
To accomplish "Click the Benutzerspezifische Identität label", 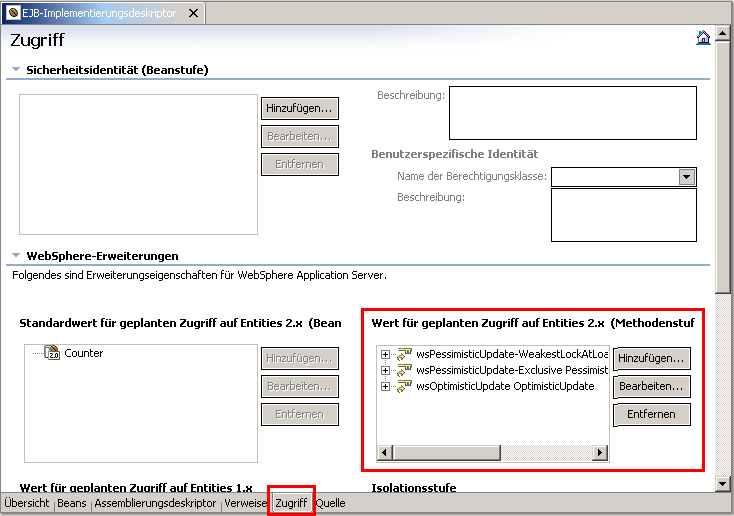I will click(x=455, y=154).
